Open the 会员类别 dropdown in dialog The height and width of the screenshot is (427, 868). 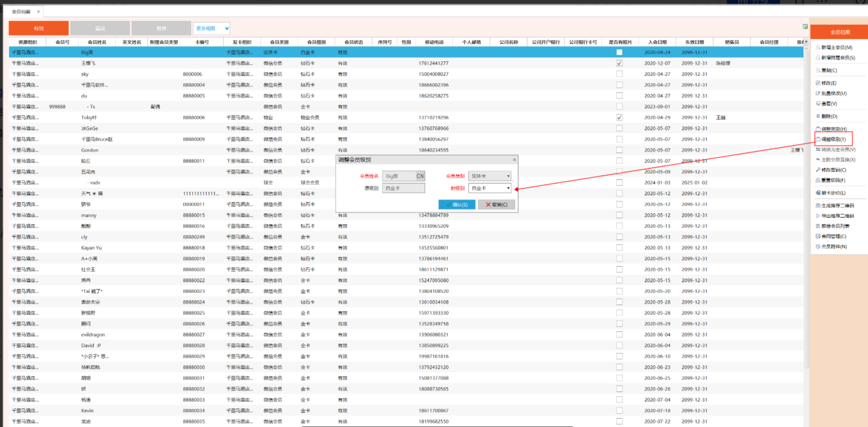[x=508, y=176]
